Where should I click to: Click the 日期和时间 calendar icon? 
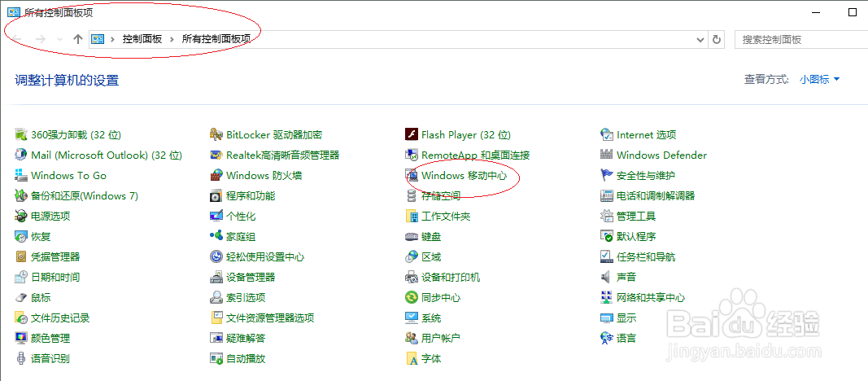pos(21,277)
